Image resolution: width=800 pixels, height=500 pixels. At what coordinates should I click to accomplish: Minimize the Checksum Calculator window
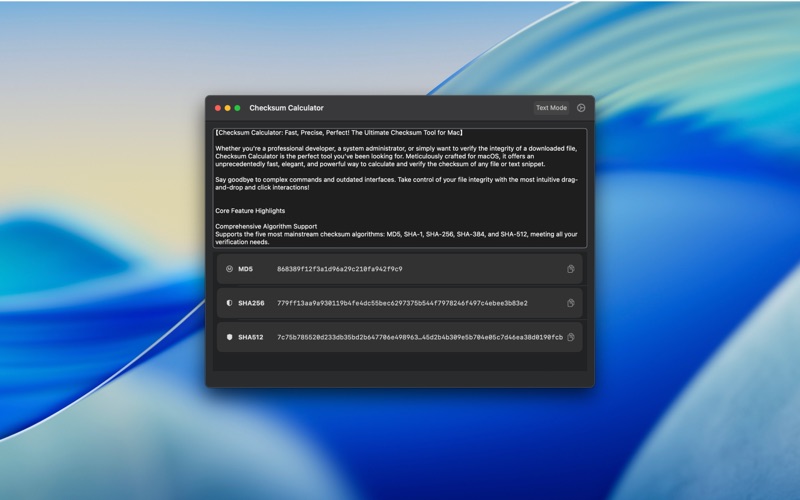228,108
